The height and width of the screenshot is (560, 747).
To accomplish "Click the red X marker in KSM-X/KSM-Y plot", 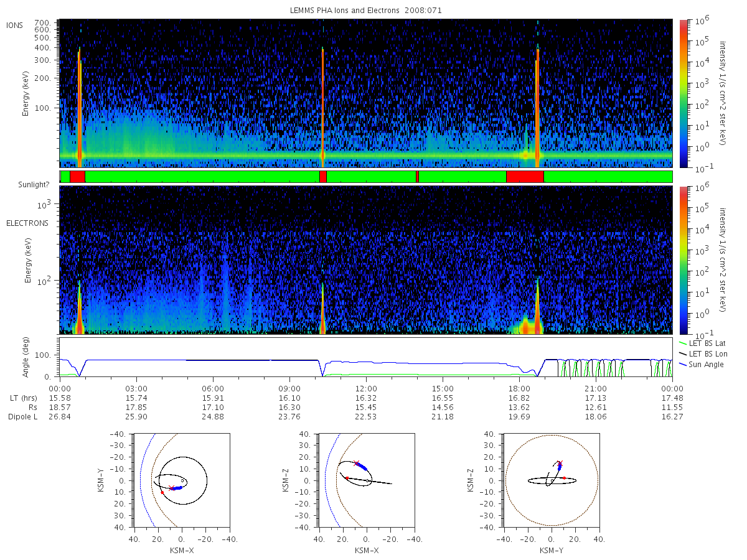I will [x=171, y=488].
